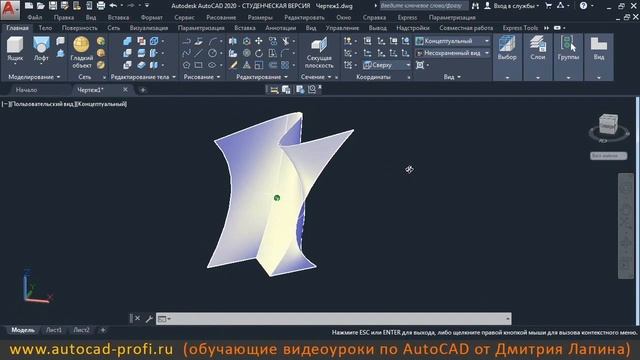Screen dimensions: 640x360
Task: Switch to the Express Tools ribbon tab
Action: 520,28
